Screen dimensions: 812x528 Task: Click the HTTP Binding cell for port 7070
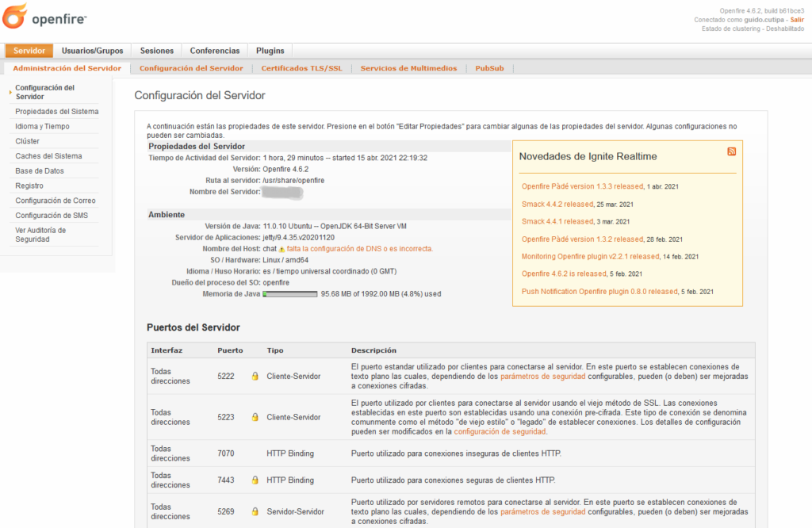(x=290, y=453)
